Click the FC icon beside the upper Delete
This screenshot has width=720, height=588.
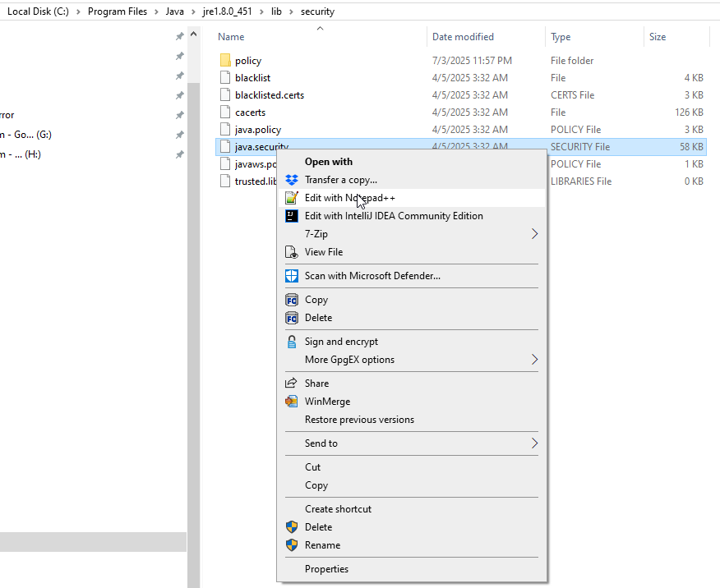coord(292,318)
